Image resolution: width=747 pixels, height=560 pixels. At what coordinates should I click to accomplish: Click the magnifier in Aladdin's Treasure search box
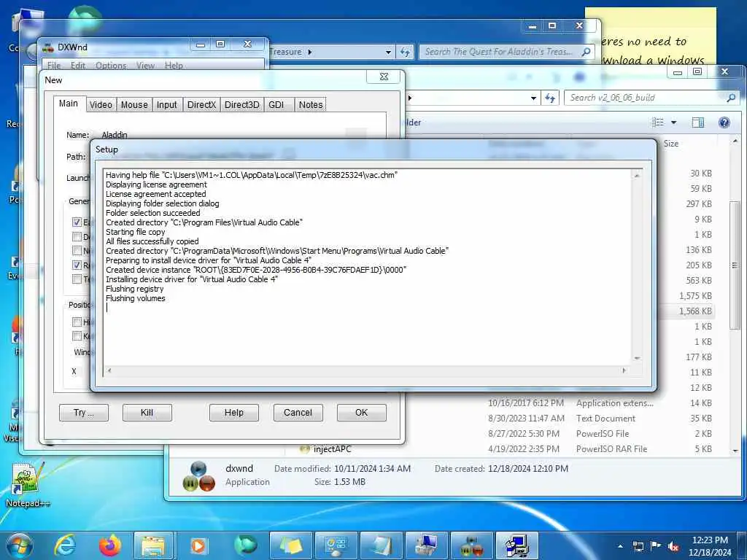pyautogui.click(x=587, y=52)
